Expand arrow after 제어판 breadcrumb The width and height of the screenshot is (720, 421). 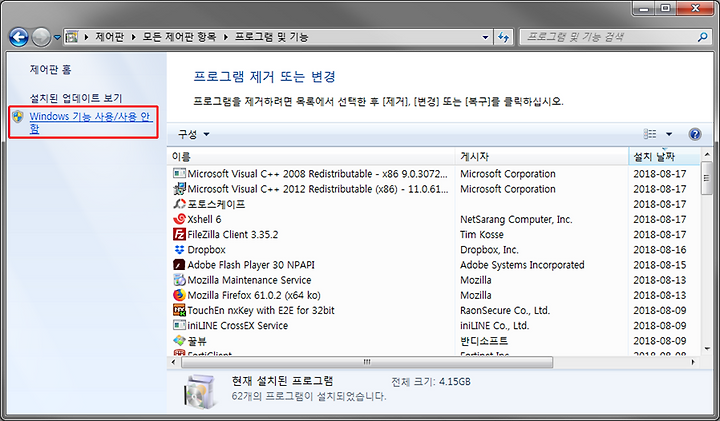(x=133, y=37)
